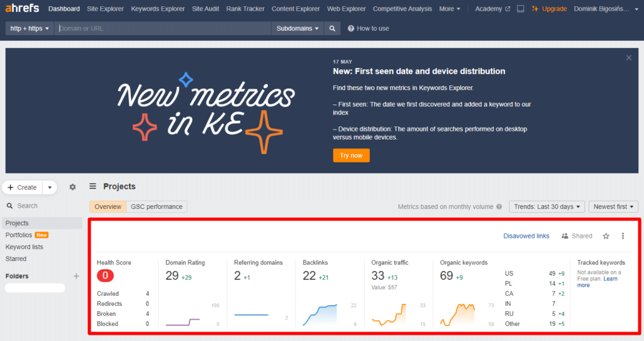Click the Referring domains value 2
This screenshot has width=644, height=341.
point(237,276)
